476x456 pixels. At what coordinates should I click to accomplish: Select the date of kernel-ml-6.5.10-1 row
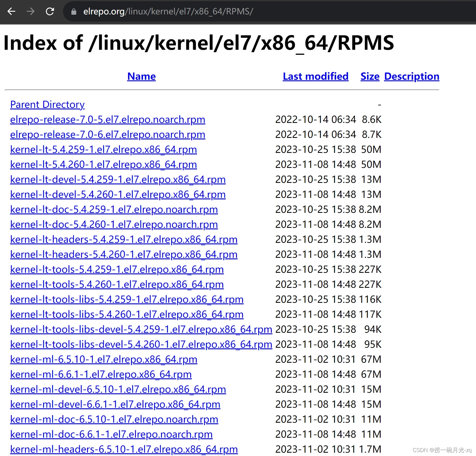316,359
